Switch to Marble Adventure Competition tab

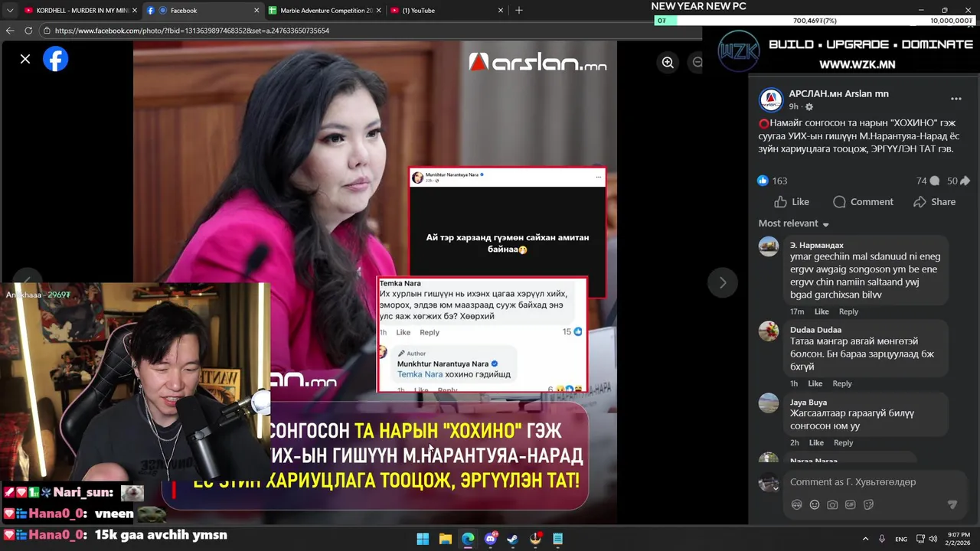325,11
